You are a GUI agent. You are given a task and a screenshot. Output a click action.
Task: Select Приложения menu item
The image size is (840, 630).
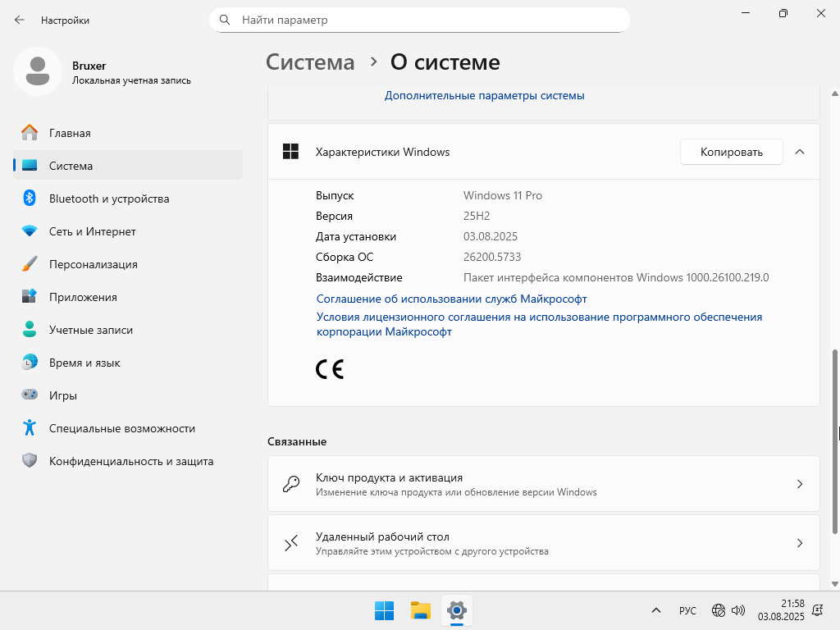click(128, 296)
